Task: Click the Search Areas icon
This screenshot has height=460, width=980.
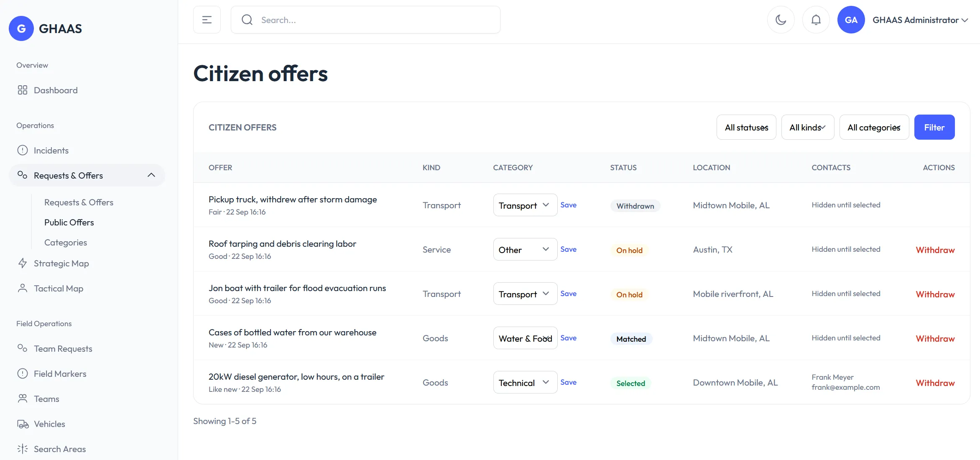Action: pos(23,449)
